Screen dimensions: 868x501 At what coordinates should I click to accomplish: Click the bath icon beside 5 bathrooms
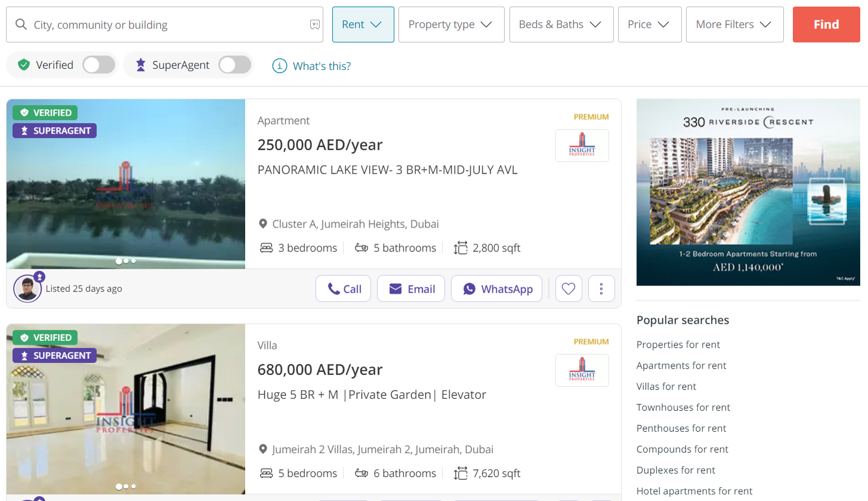(x=361, y=248)
